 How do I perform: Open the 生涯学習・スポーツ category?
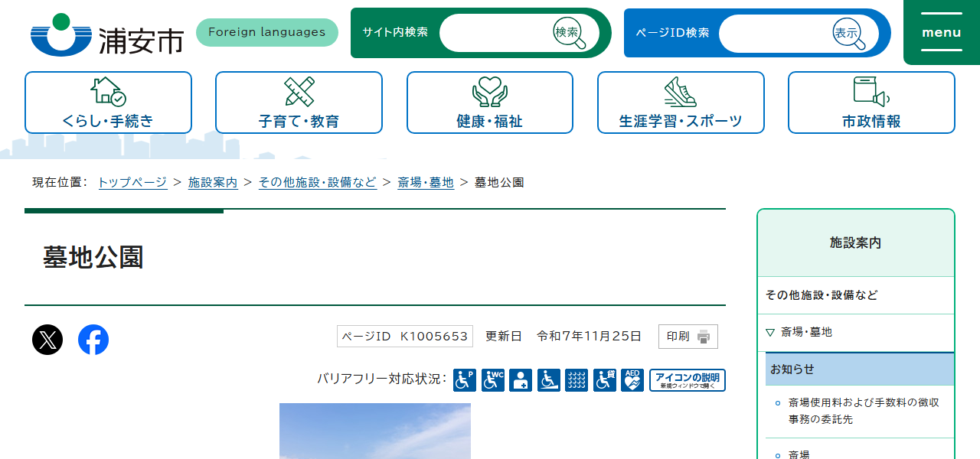pyautogui.click(x=681, y=103)
